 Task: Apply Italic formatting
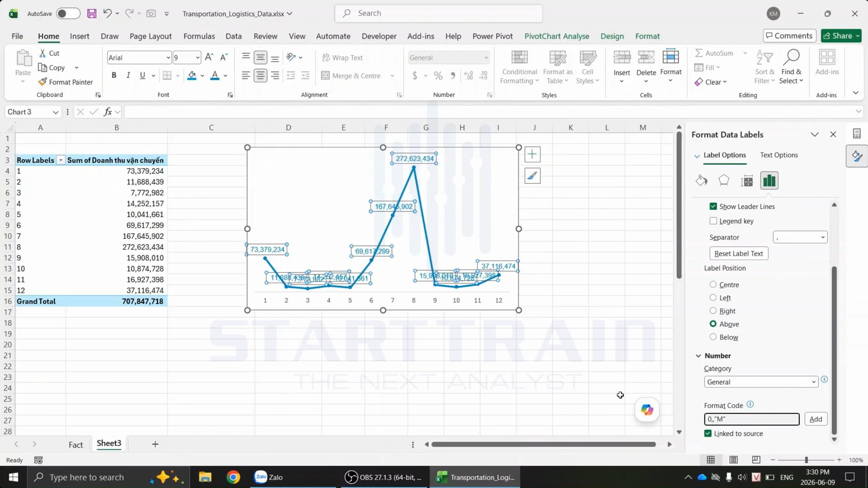pos(128,76)
